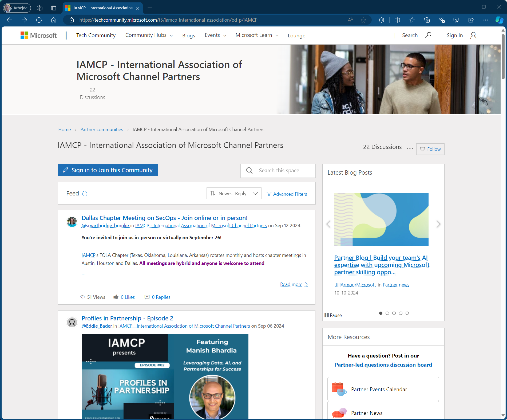Open Advanced Filters

287,194
